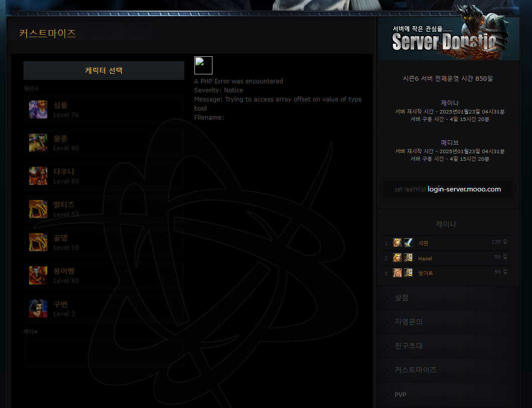Click the "Level 2" text under 구번
This screenshot has width=532, height=408.
point(64,314)
